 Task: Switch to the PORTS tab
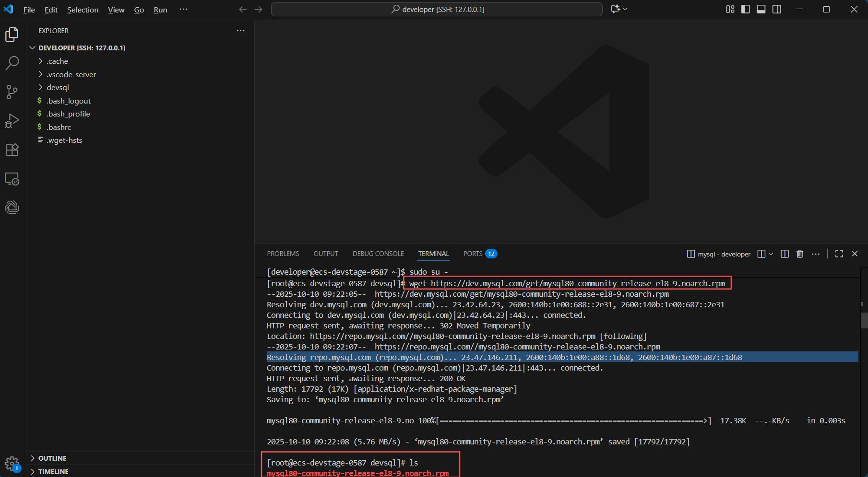(x=473, y=254)
